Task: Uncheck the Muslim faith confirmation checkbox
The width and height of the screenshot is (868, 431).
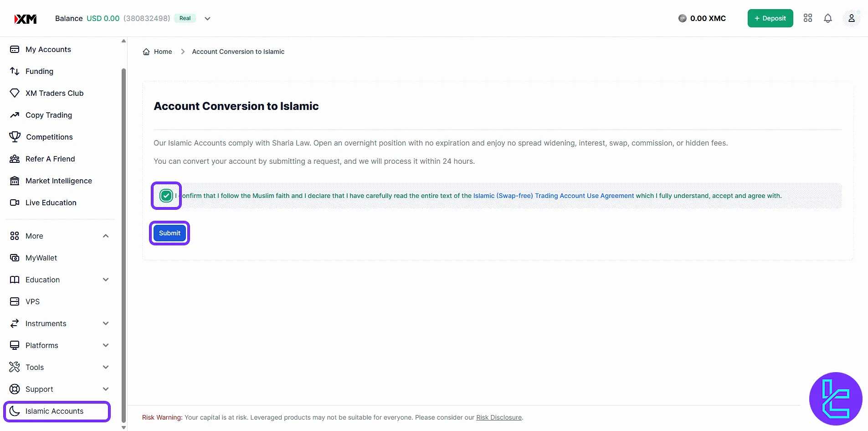Action: click(x=166, y=196)
